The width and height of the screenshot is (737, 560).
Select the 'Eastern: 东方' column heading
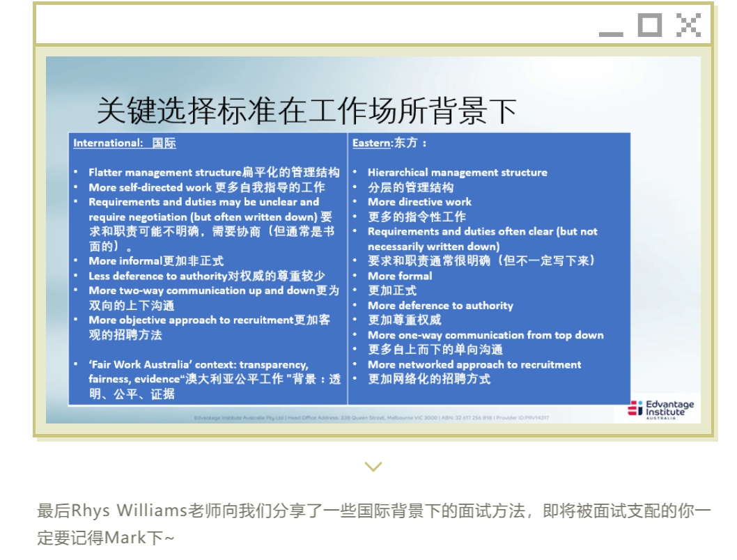pyautogui.click(x=389, y=143)
